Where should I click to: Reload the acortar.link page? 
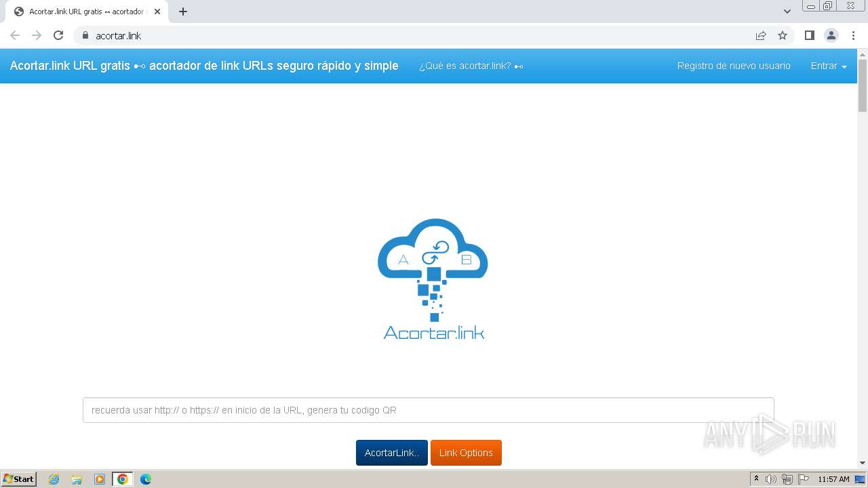(58, 35)
